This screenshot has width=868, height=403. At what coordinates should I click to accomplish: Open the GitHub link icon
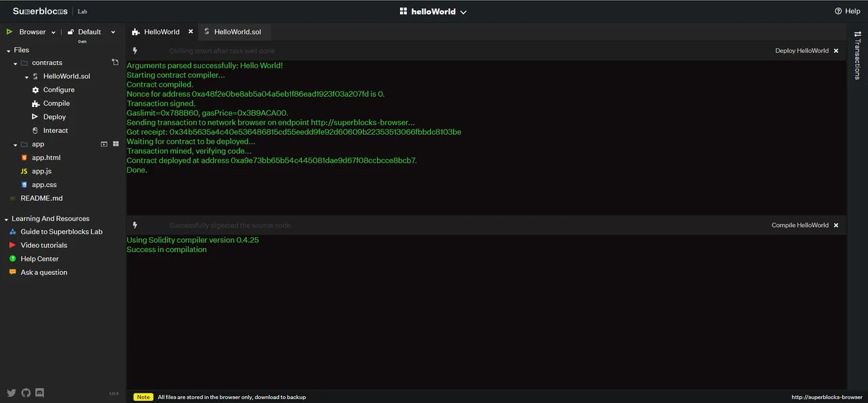(x=26, y=392)
